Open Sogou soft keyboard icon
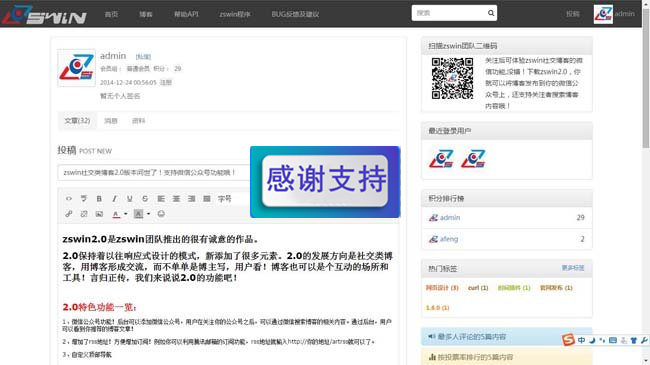650x365 pixels. point(613,340)
